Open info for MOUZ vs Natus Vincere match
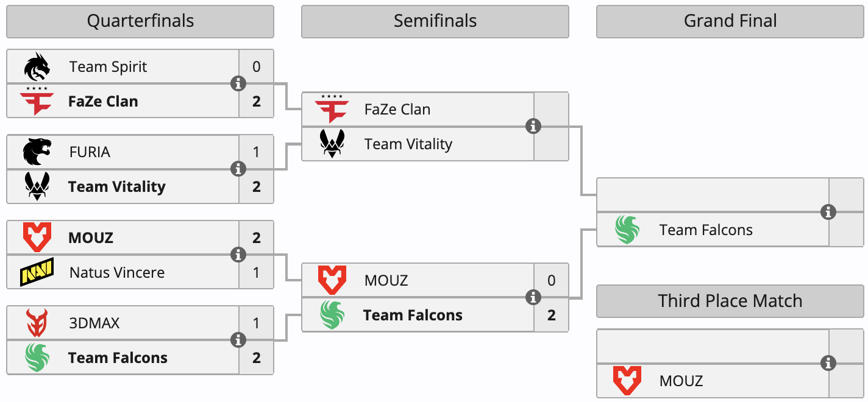This screenshot has width=868, height=402. tap(238, 255)
